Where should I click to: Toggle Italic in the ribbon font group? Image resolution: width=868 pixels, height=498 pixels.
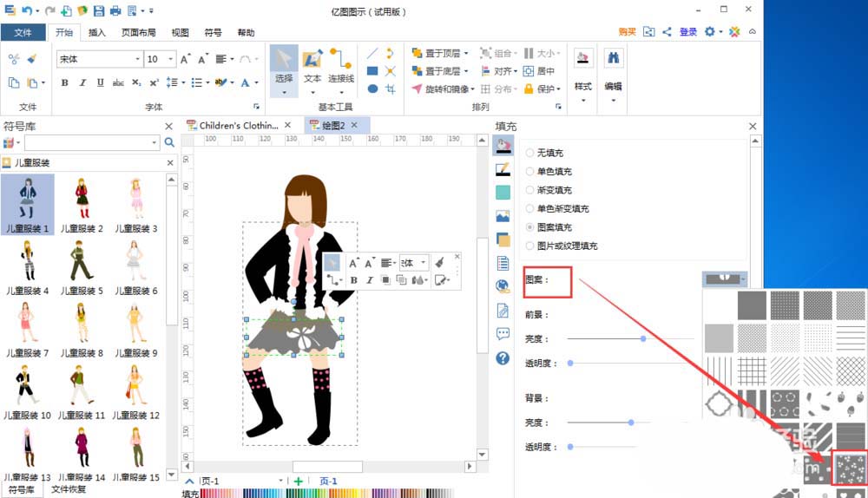(82, 82)
